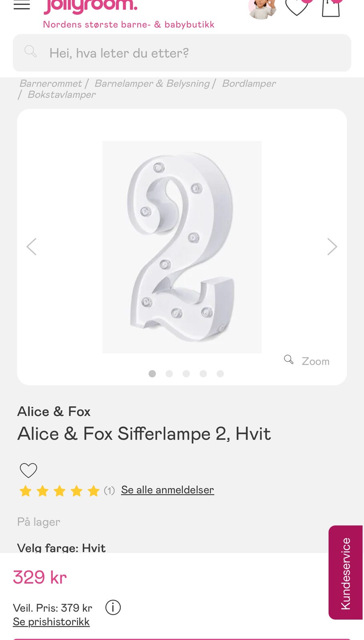Select the third gallery dot
Viewport: 364px width, 640px height.
click(186, 374)
